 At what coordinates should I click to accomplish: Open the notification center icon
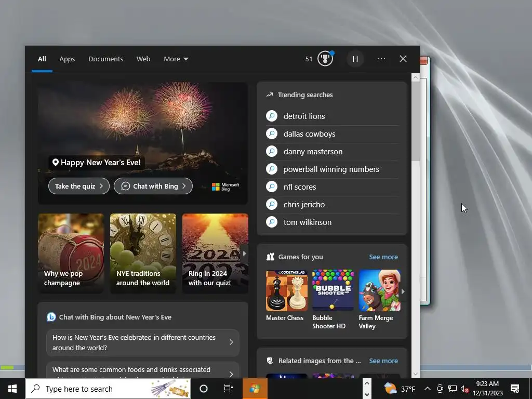click(515, 389)
